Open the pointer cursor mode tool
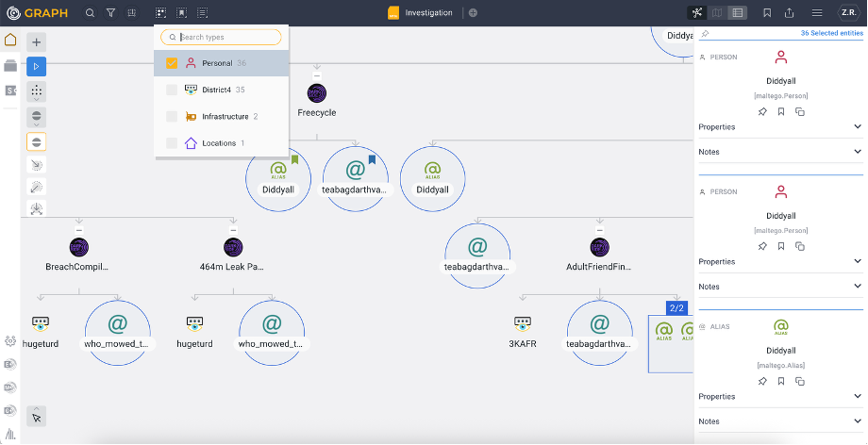 (37, 416)
